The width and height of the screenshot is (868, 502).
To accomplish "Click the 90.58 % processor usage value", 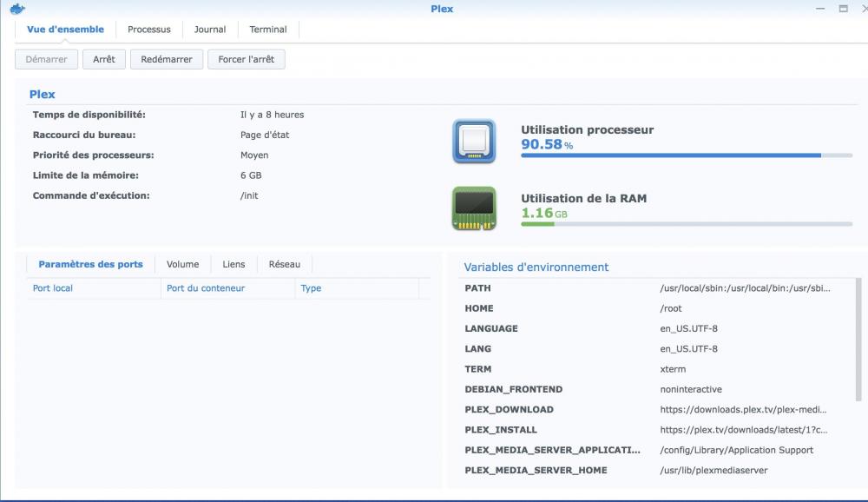I will 547,145.
